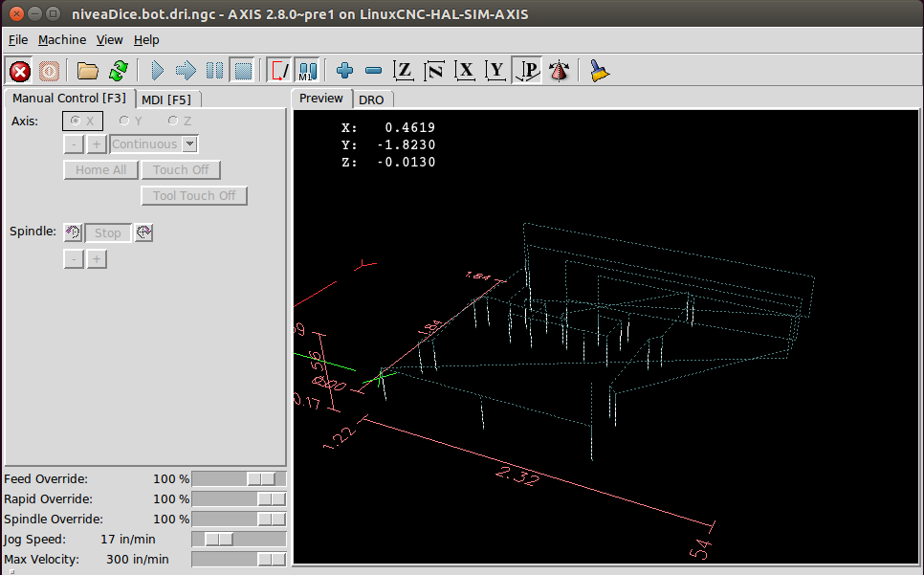924x575 pixels.
Task: Open the File menu
Action: coord(18,40)
